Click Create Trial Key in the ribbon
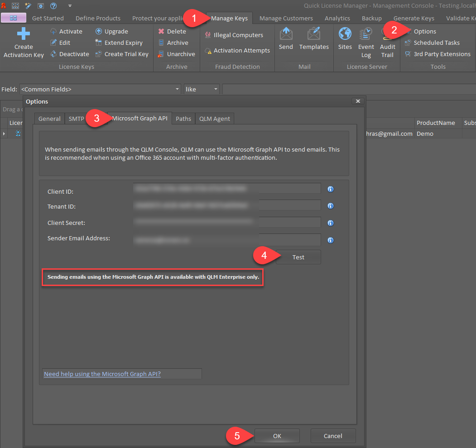 pos(122,54)
